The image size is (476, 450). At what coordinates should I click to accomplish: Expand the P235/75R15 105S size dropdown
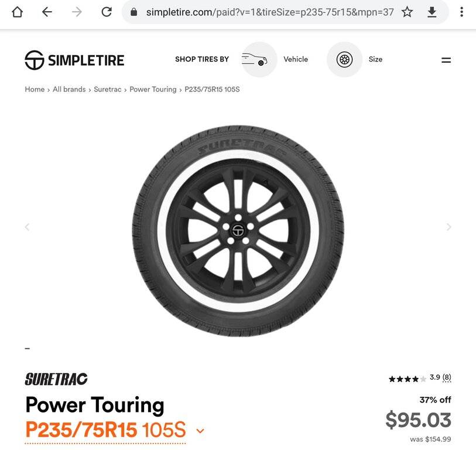[x=200, y=431]
